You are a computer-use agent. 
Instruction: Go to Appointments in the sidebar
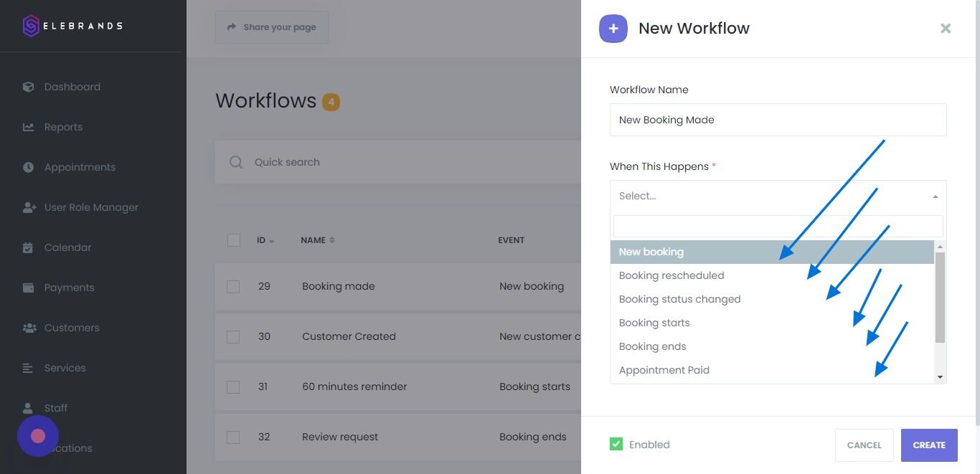pos(80,167)
